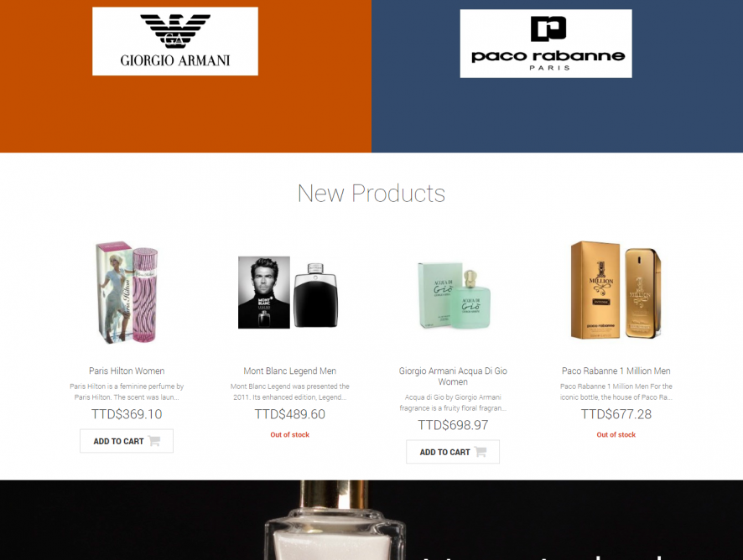This screenshot has height=560, width=743.
Task: Open the Mont Blanc Legend Men title link
Action: [289, 371]
